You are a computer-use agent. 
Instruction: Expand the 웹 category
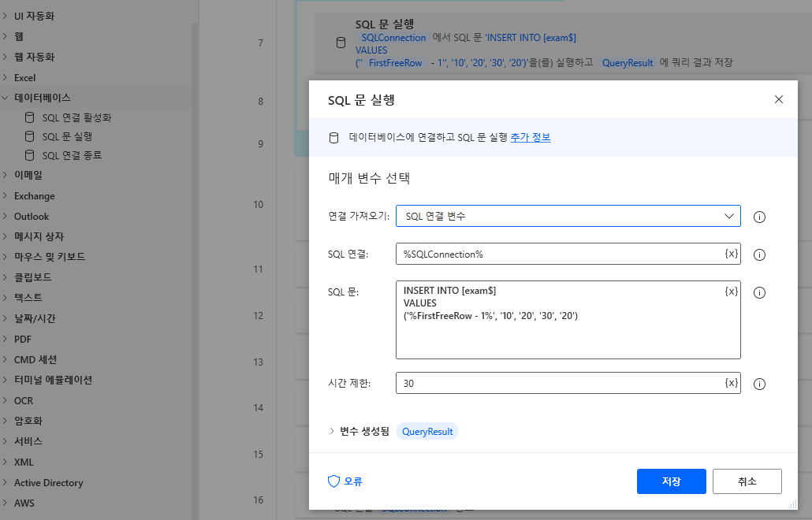[6, 36]
